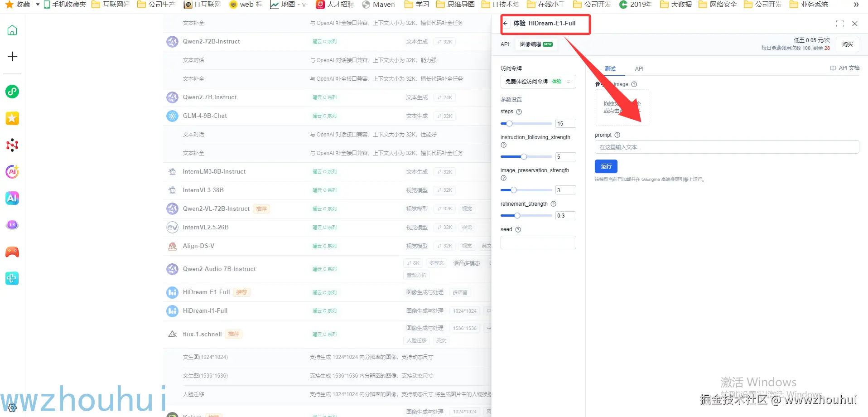Show help for instruction_following_strength
This screenshot has height=417, width=868.
pos(503,145)
